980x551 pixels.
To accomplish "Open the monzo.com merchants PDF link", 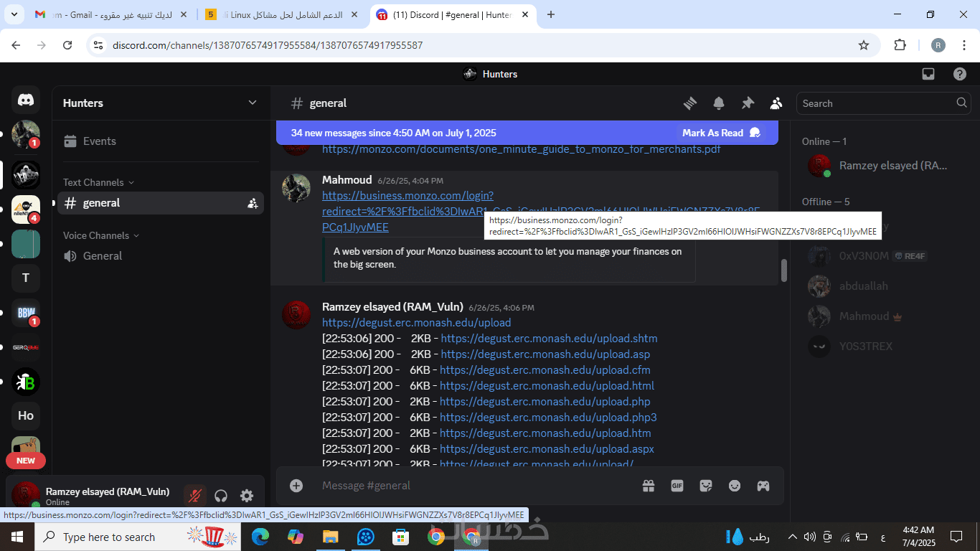I will pyautogui.click(x=522, y=149).
